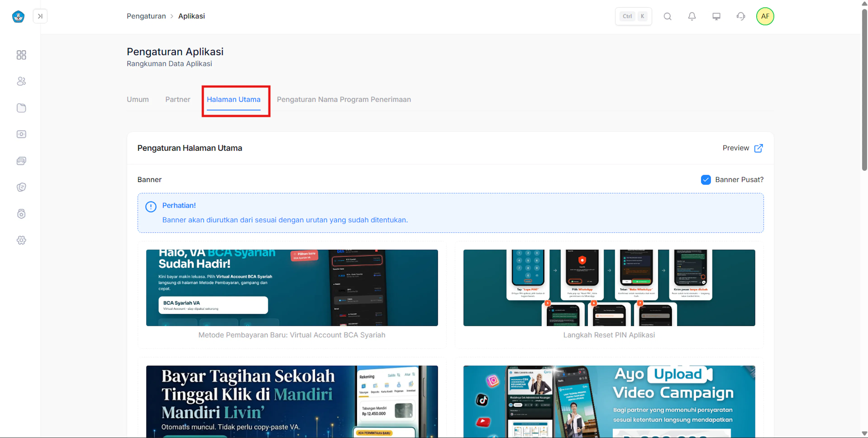This screenshot has width=868, height=438.
Task: Go to Pengaturan in the breadcrumb
Action: [146, 16]
